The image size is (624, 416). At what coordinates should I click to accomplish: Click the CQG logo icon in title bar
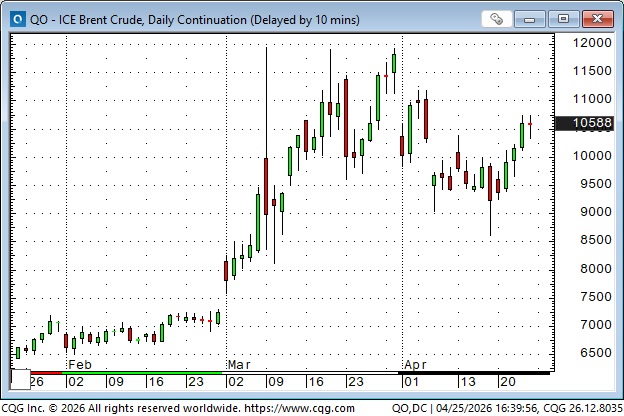coord(16,17)
